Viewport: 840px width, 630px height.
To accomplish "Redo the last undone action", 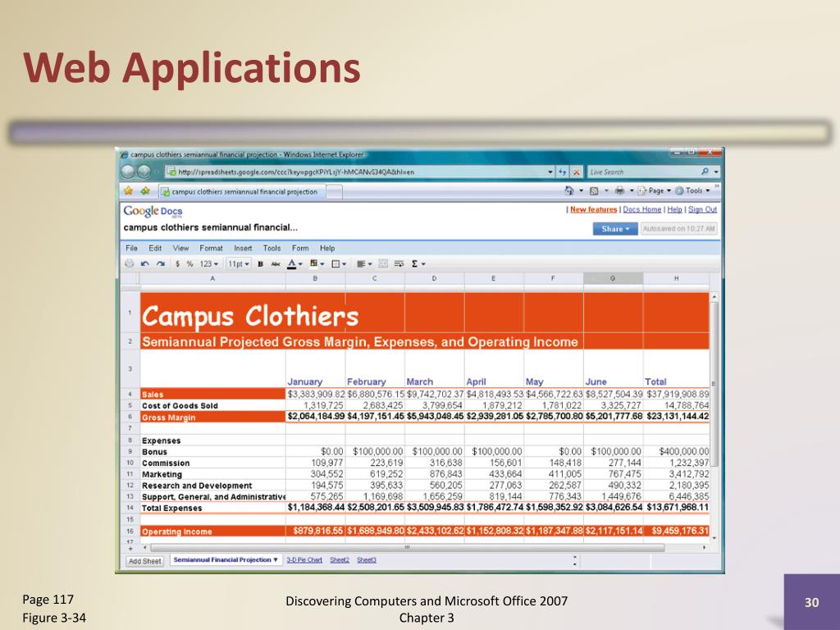I will [x=160, y=263].
